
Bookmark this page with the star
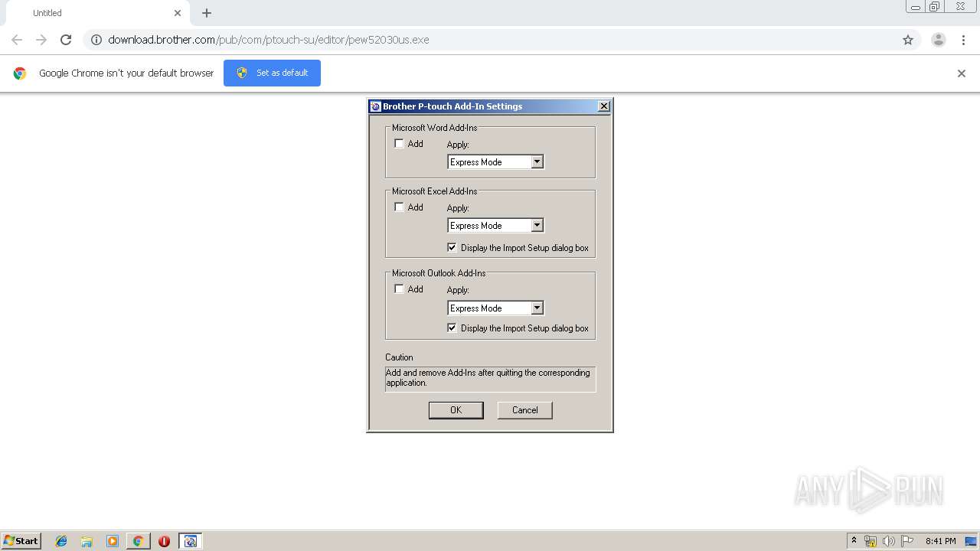click(x=908, y=40)
